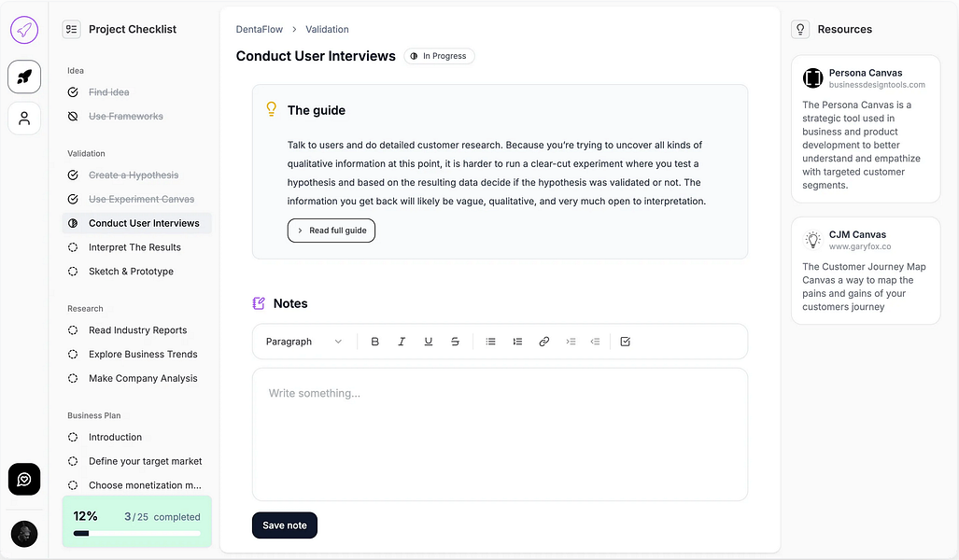Screen dimensions: 959x560
Task: Toggle underline formatting in notes toolbar
Action: click(x=429, y=342)
